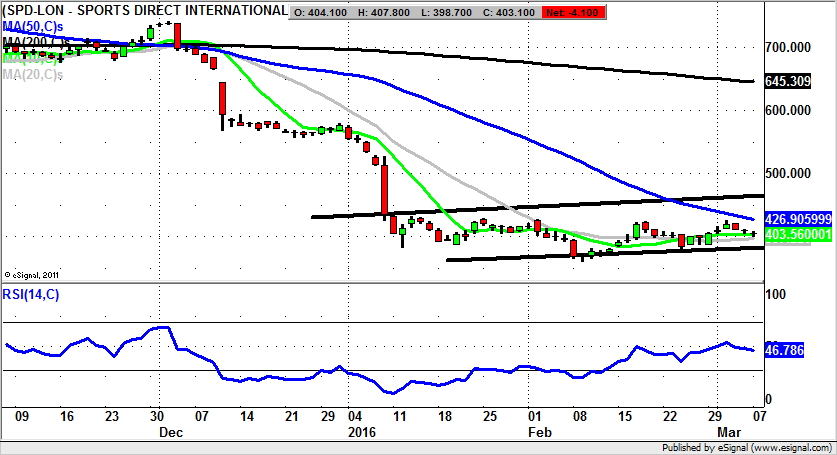Click the RSI(14,C) indicator label
Screen dimensions: 837x455
coord(30,294)
